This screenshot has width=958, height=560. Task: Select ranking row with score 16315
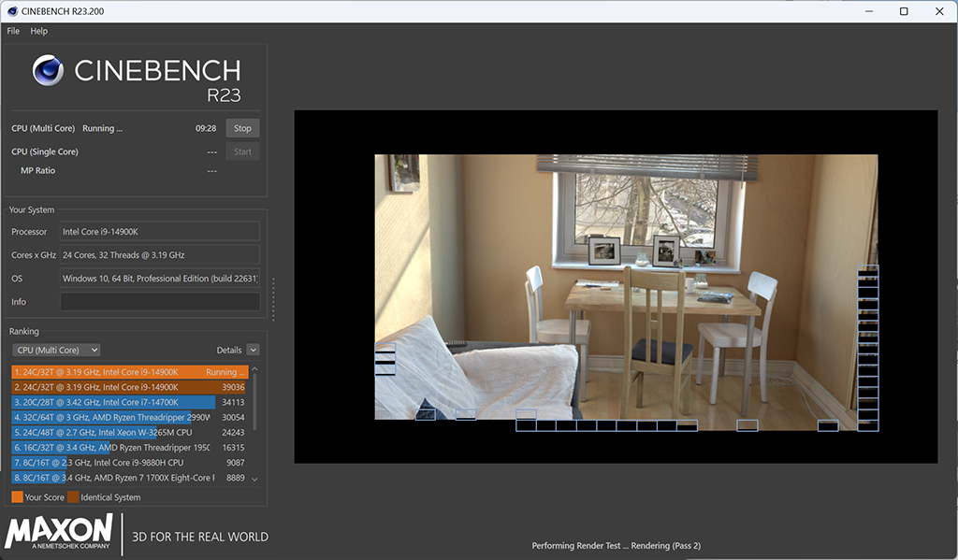coord(129,448)
